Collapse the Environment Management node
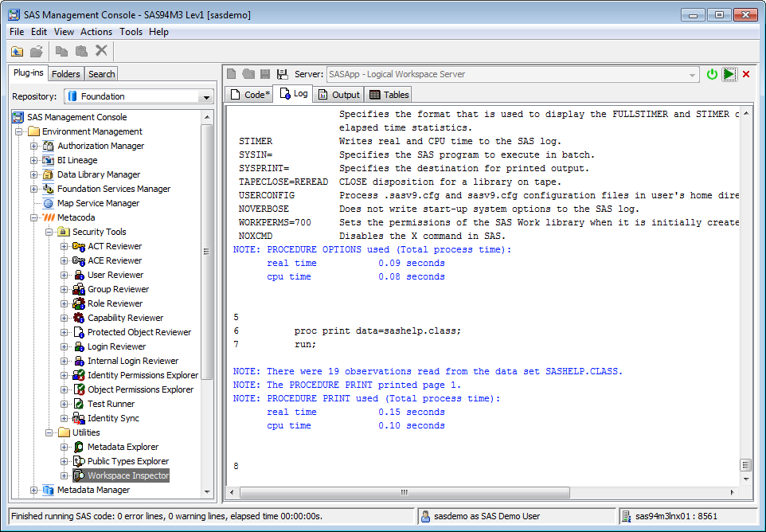Image resolution: width=766 pixels, height=532 pixels. tap(18, 131)
